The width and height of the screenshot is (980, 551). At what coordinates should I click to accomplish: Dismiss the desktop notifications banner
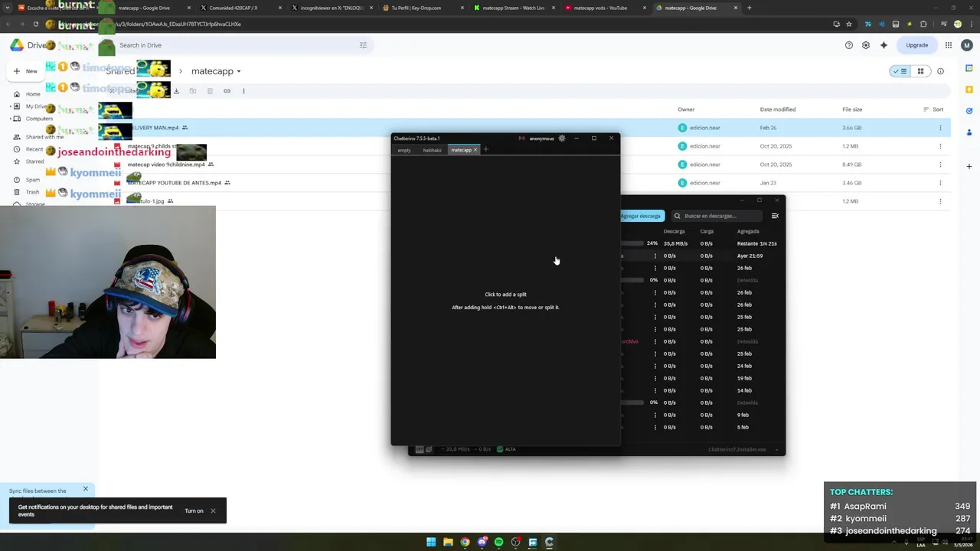pyautogui.click(x=213, y=511)
